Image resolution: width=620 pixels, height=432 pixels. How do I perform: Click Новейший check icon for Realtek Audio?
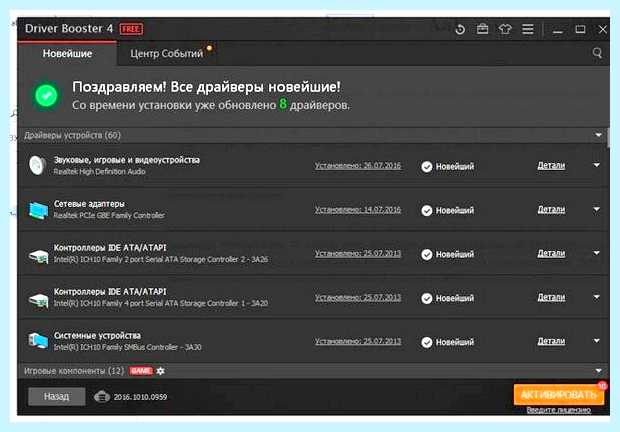pos(427,167)
